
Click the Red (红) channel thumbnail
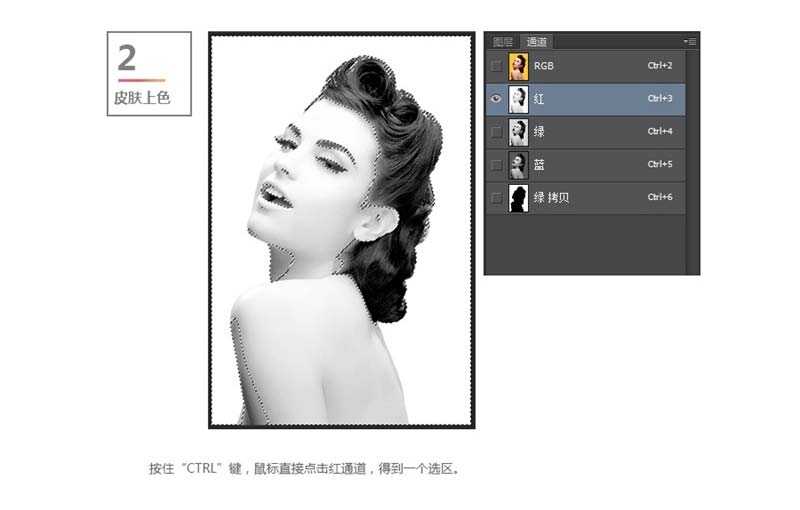518,99
